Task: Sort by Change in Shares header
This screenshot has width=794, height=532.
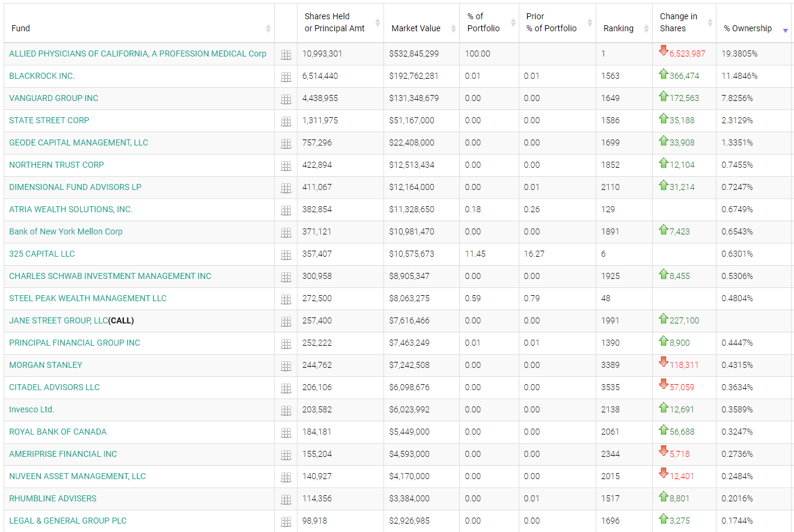Action: tap(684, 22)
